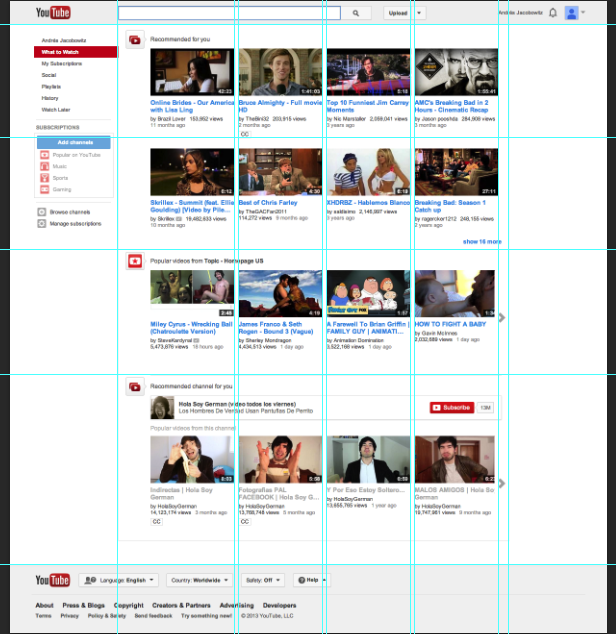Viewport: 616px width, 634px height.
Task: Click Manage subscriptions label
Action: tap(75, 224)
